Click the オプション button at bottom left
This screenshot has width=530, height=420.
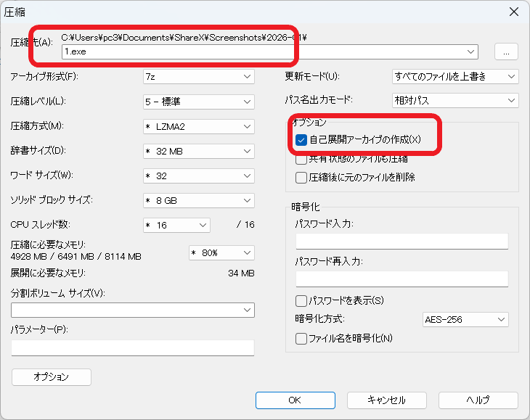(x=52, y=376)
